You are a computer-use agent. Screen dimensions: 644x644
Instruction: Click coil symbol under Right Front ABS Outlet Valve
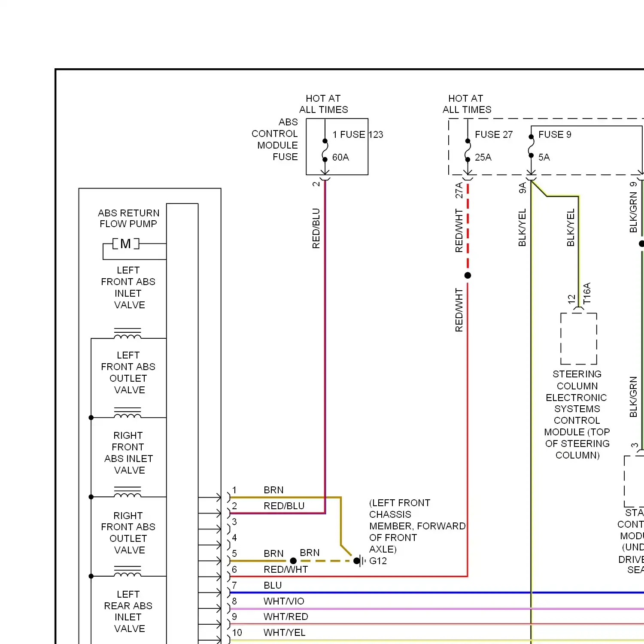pyautogui.click(x=128, y=571)
